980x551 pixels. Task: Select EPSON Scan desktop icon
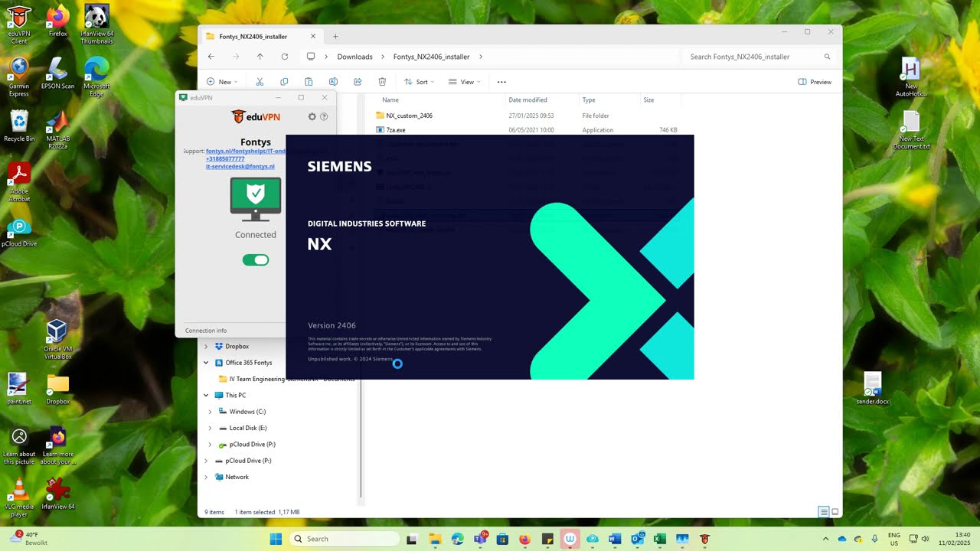57,73
